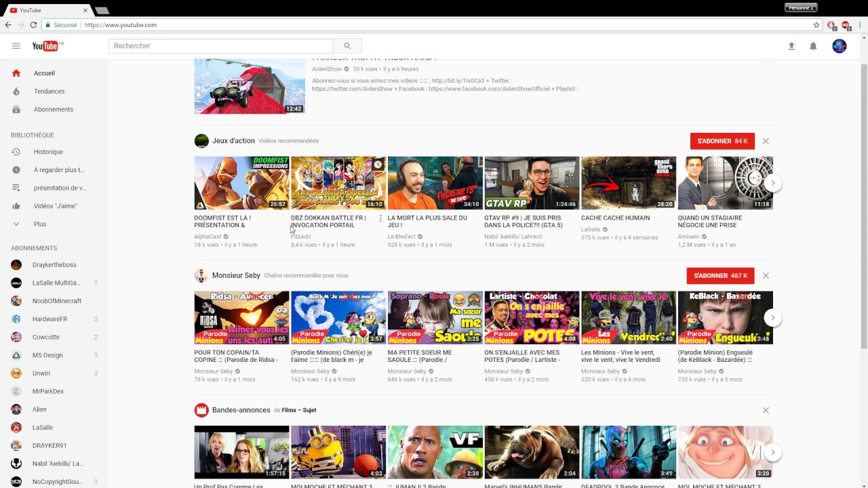The width and height of the screenshot is (868, 488).
Task: Open the Cowcotte subscription
Action: (54, 338)
